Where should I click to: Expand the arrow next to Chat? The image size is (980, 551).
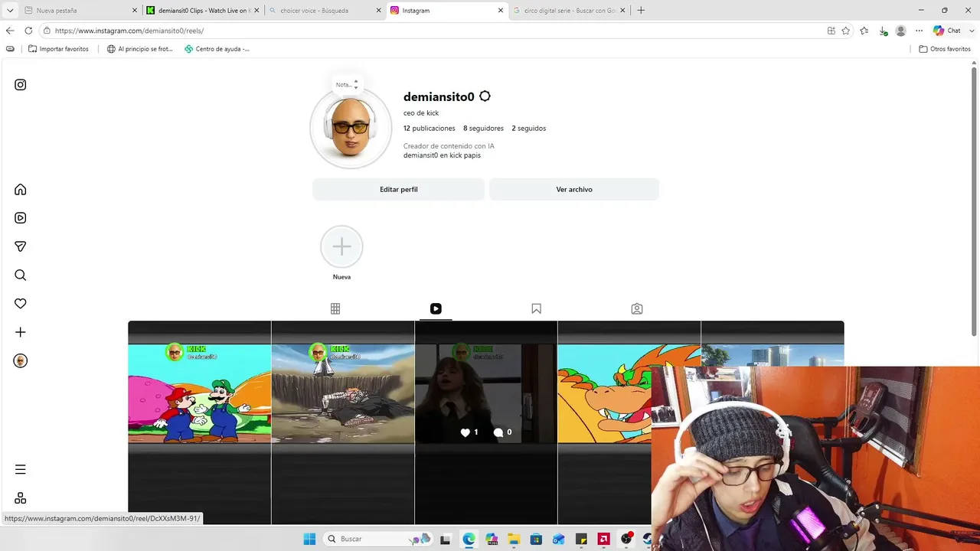[x=970, y=31]
